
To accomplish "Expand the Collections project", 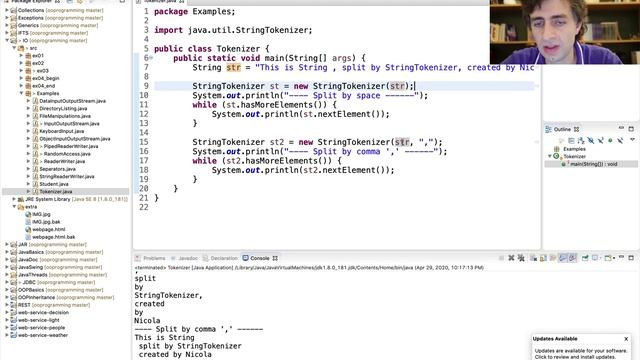I will 7,10.
